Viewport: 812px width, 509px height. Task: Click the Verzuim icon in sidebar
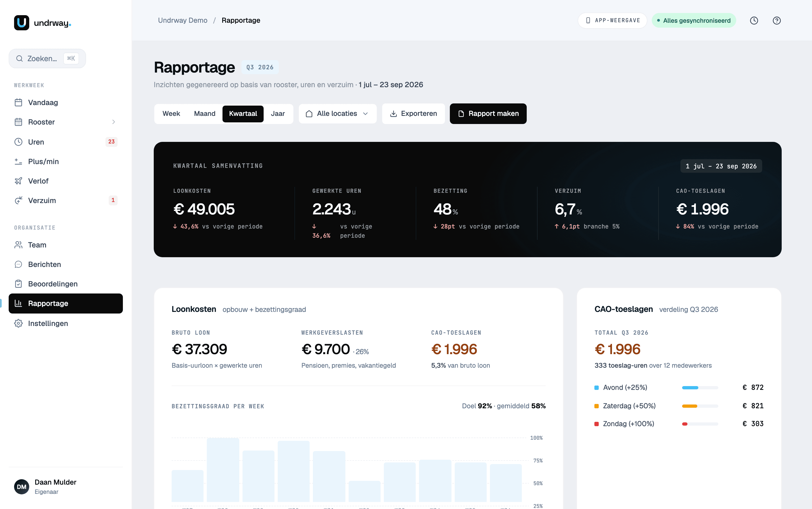(x=18, y=200)
